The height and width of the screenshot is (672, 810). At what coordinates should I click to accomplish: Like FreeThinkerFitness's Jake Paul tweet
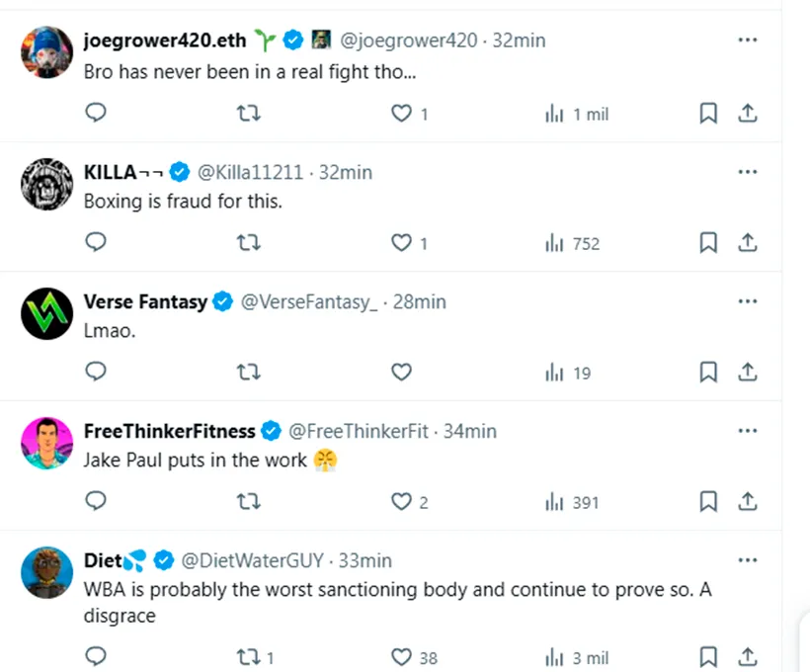pos(401,502)
